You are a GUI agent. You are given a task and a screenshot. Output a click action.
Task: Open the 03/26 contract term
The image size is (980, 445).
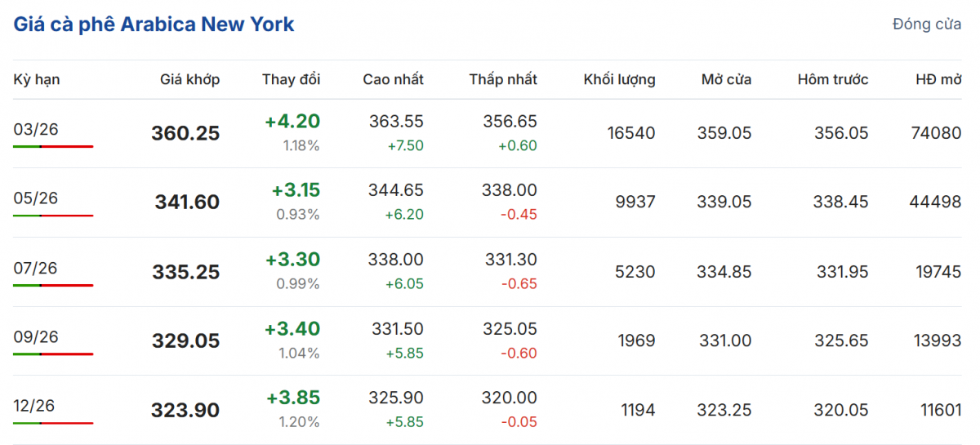[x=36, y=129]
